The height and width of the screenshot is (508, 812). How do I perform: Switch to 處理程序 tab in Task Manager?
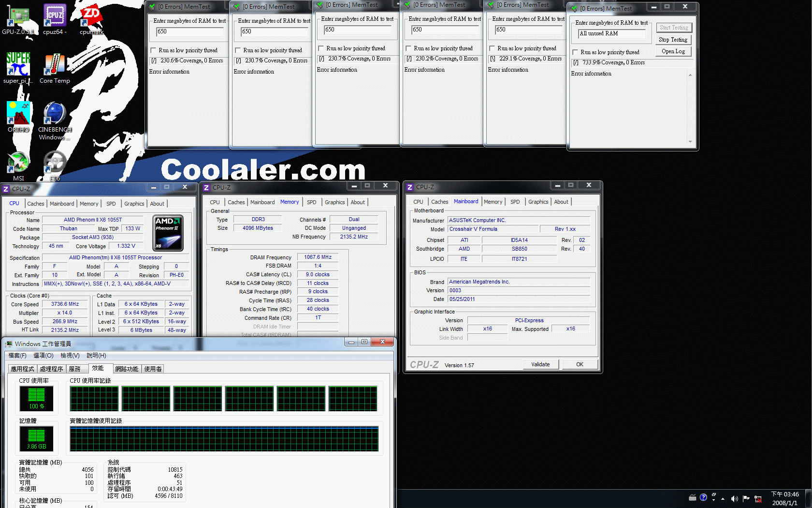[x=51, y=369]
